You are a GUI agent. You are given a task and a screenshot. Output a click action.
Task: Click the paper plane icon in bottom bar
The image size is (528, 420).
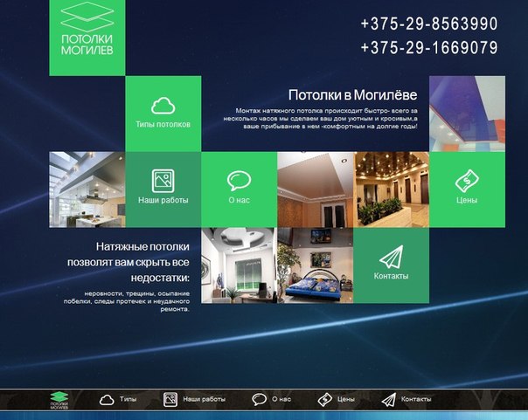[389, 400]
